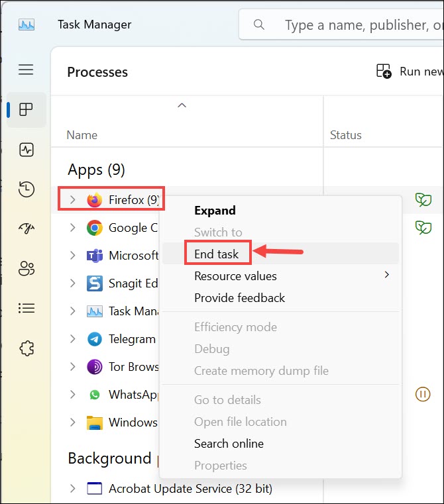Sort processes by the Name column

(82, 135)
